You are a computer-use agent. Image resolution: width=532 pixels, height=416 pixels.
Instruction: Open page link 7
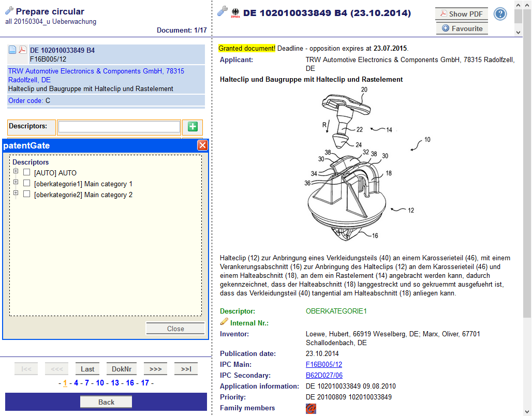pos(87,383)
